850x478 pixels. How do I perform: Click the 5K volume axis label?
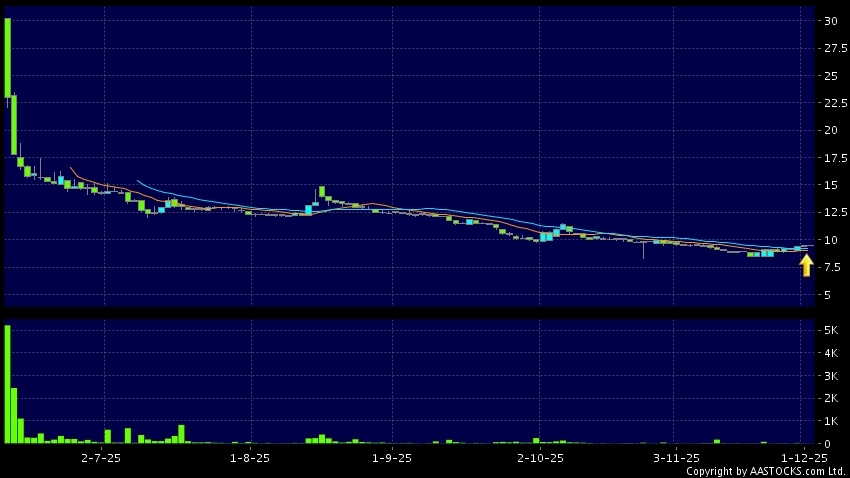click(x=830, y=330)
